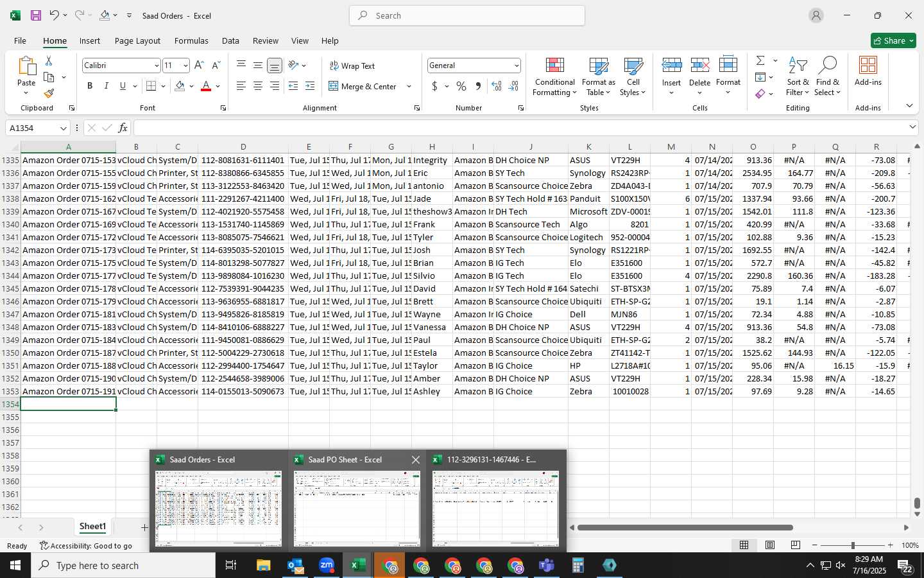Click the Search box in title bar

click(x=467, y=15)
